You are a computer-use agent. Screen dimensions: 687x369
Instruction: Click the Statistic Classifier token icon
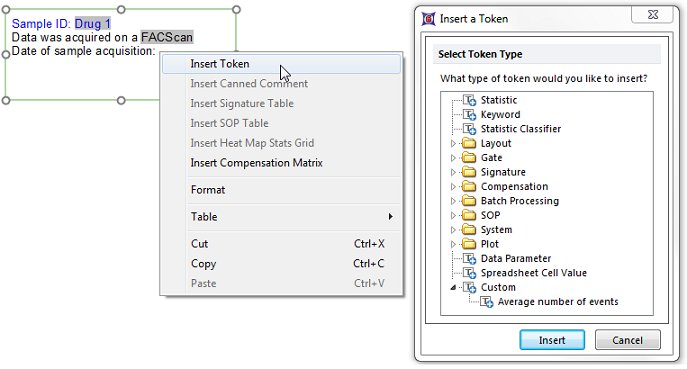[x=470, y=129]
